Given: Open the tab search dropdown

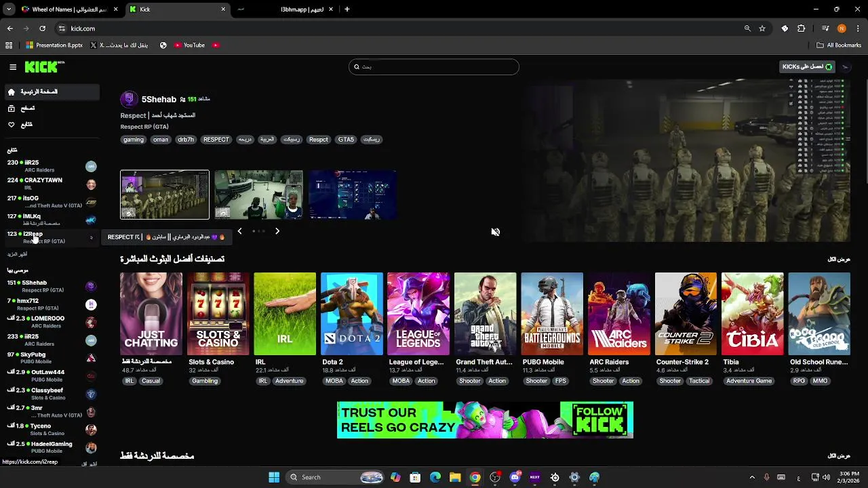Looking at the screenshot, I should 9,9.
